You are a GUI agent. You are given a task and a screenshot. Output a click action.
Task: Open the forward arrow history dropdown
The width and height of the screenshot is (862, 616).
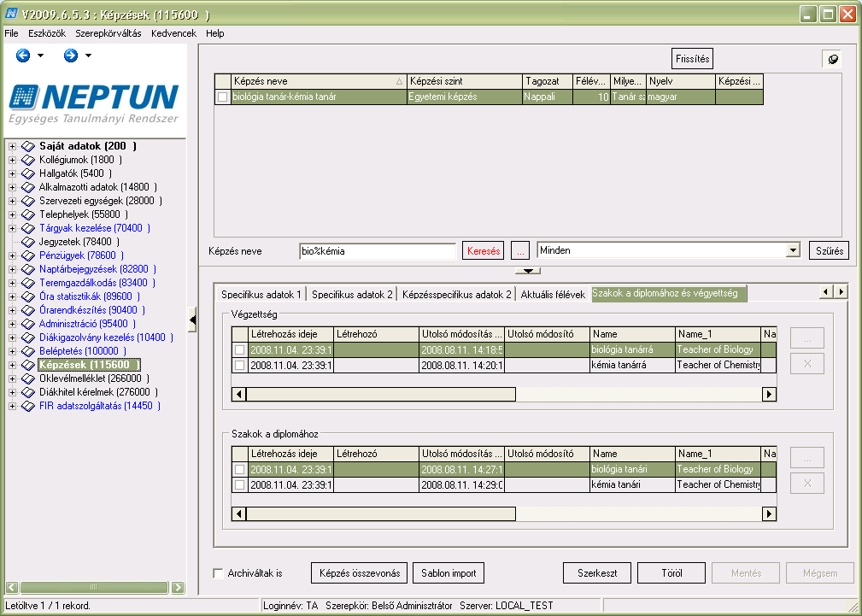(88, 56)
